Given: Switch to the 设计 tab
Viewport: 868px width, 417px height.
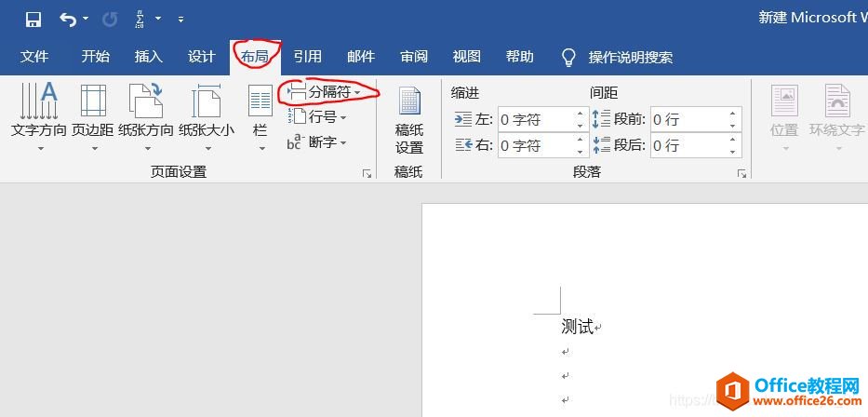Looking at the screenshot, I should (x=202, y=57).
